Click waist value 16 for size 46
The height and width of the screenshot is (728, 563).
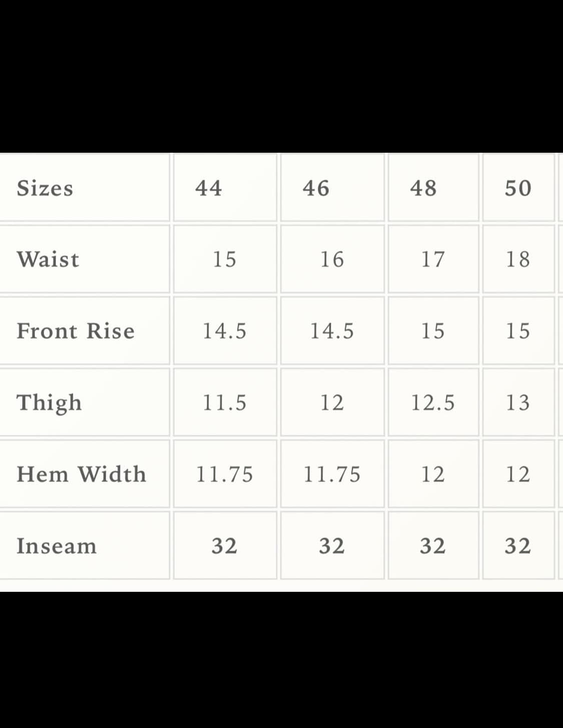pos(332,259)
